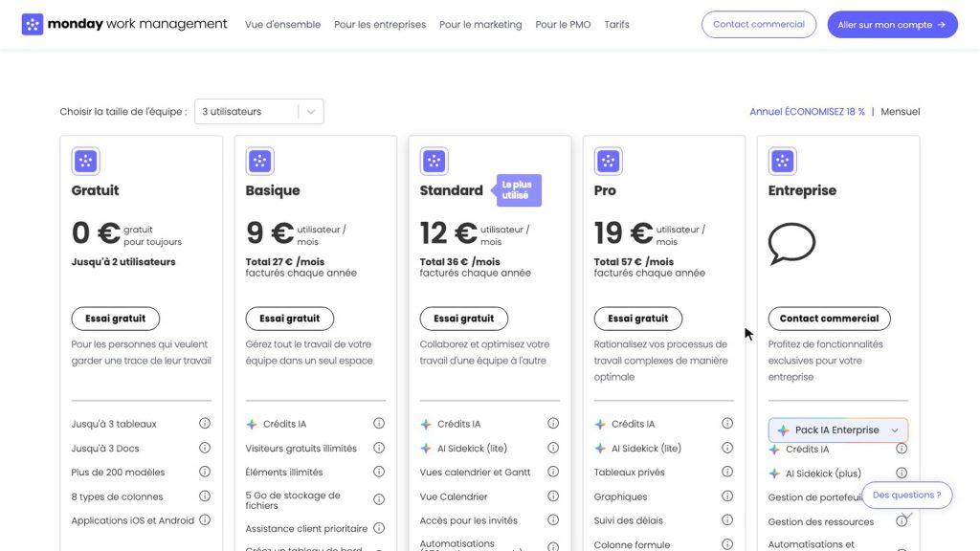The width and height of the screenshot is (980, 551).
Task: Show info for Accès pour les invités
Action: (x=553, y=519)
